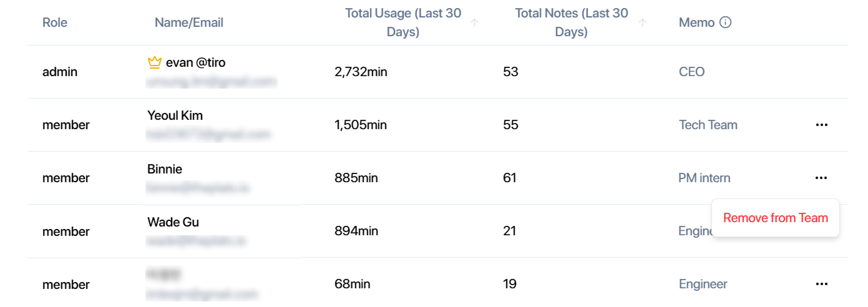Viewport: 868px width, 307px height.
Task: Open three-dot menu for the Engineer row
Action: (822, 284)
